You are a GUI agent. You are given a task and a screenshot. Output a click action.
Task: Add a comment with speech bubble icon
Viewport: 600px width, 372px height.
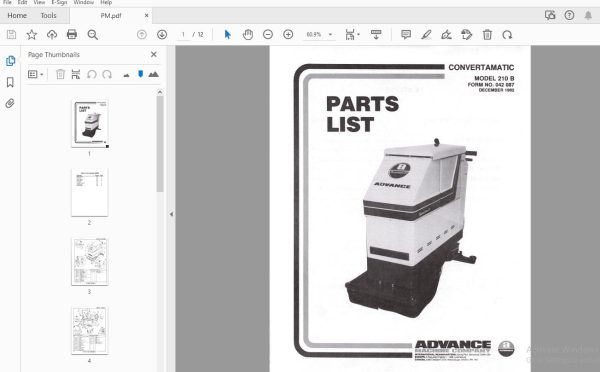pos(406,34)
